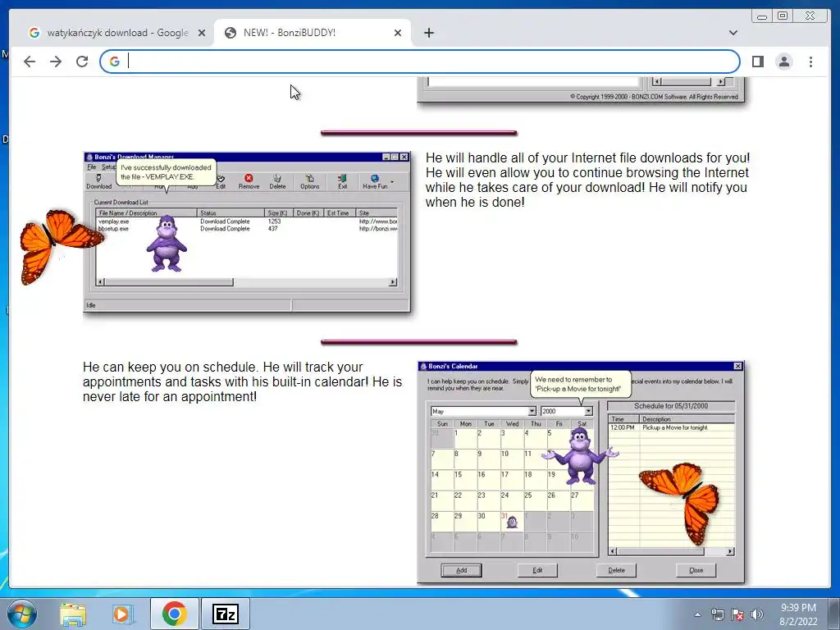Open Windows Explorer from taskbar
The image size is (840, 630).
[73, 614]
